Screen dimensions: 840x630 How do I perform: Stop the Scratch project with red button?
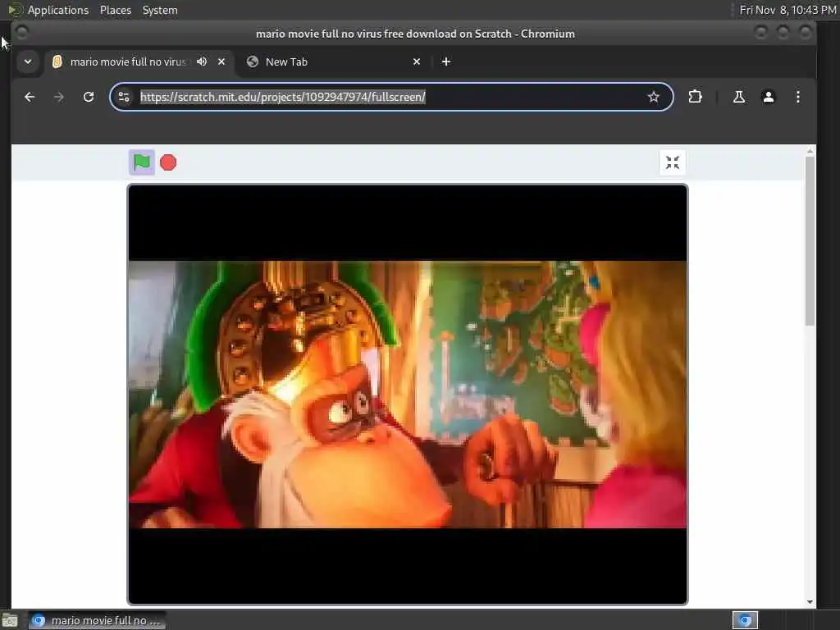point(168,162)
